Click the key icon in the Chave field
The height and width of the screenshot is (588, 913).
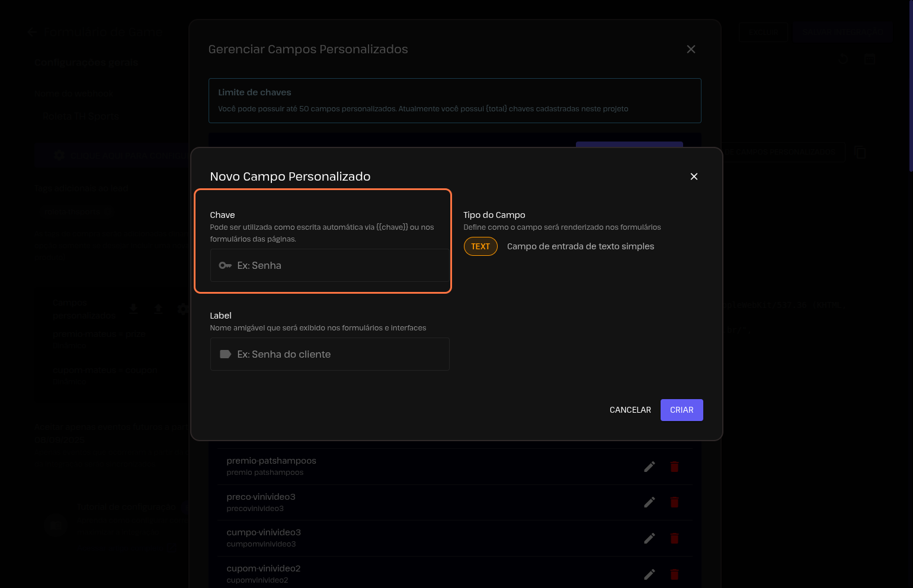click(x=225, y=265)
